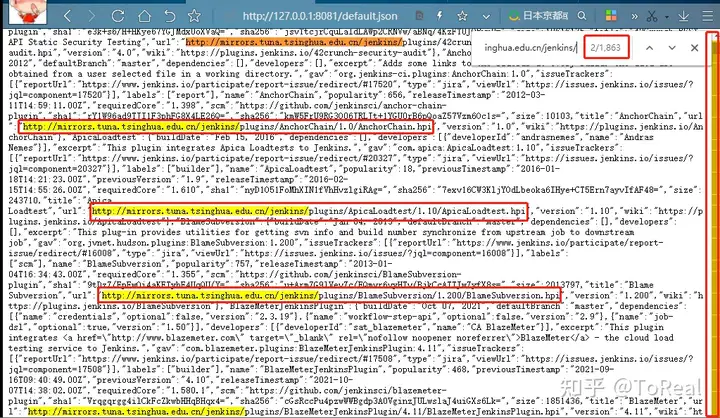Screen dimensions: 720x418
Task: Go to the browser home page
Action: click(144, 16)
